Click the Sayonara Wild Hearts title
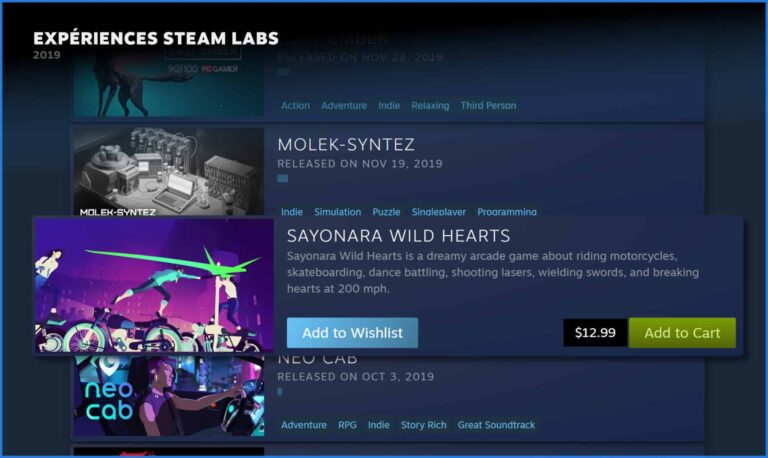 [x=398, y=236]
